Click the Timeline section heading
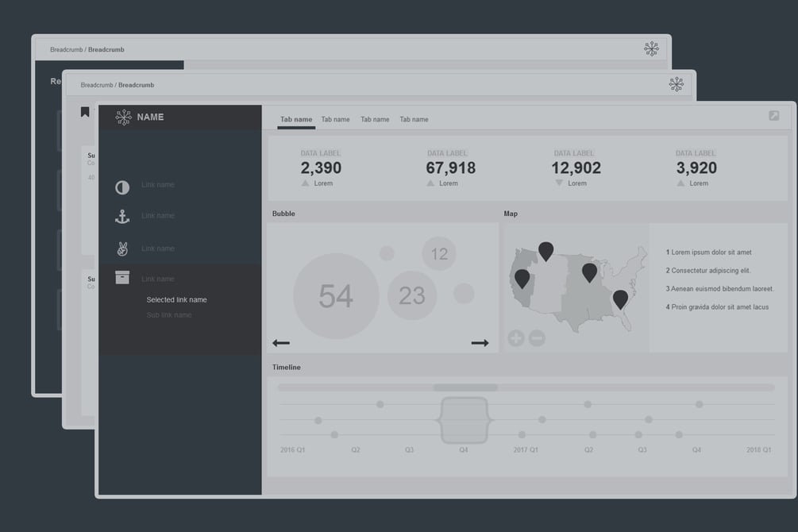 [286, 367]
